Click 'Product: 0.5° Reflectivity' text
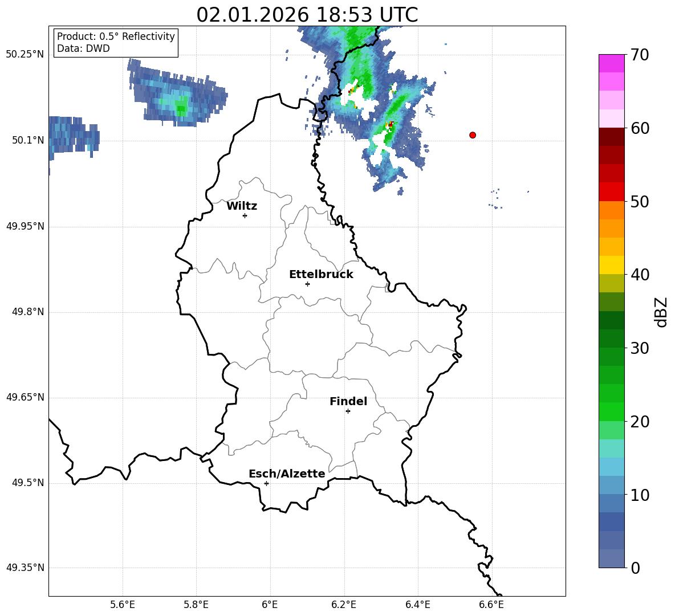675x616 pixels. (116, 36)
